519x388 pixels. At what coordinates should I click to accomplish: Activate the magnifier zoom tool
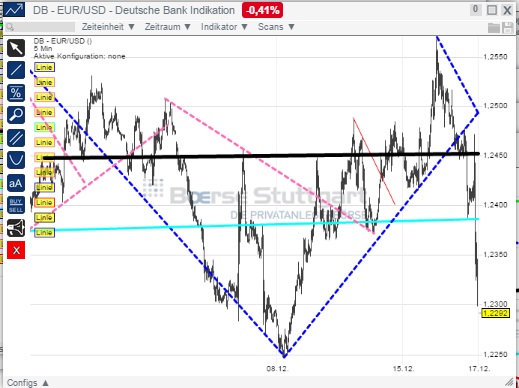click(16, 115)
